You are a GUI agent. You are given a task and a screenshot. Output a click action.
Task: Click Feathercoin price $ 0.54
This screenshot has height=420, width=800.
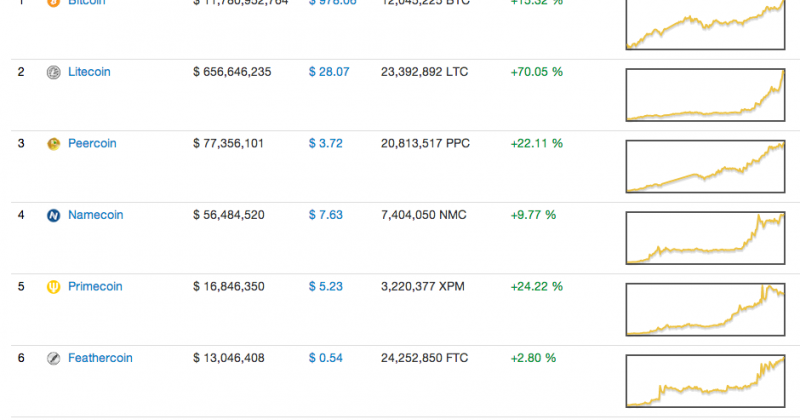point(326,358)
